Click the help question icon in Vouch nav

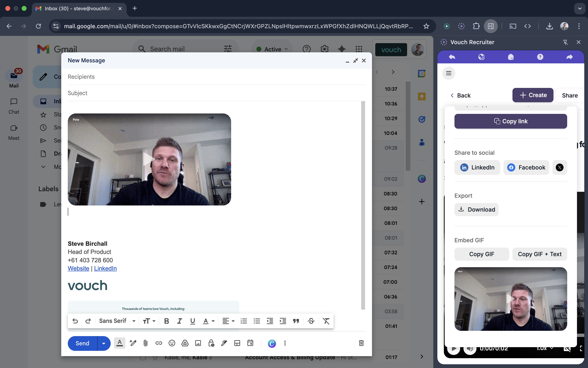click(540, 57)
